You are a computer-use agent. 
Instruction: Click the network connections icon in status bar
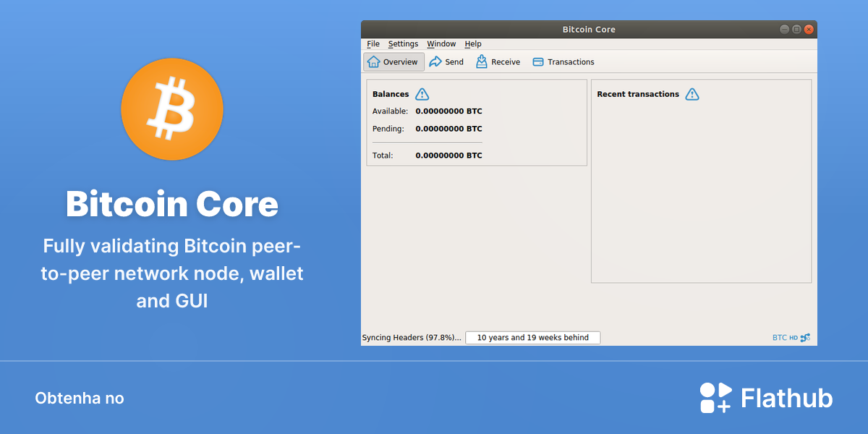pos(805,337)
